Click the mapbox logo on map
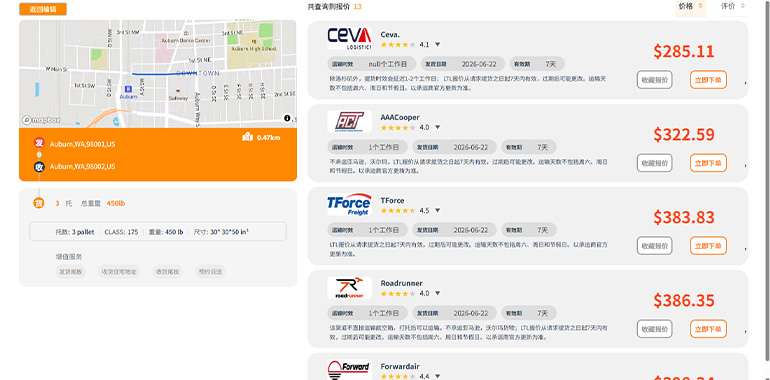 click(41, 120)
